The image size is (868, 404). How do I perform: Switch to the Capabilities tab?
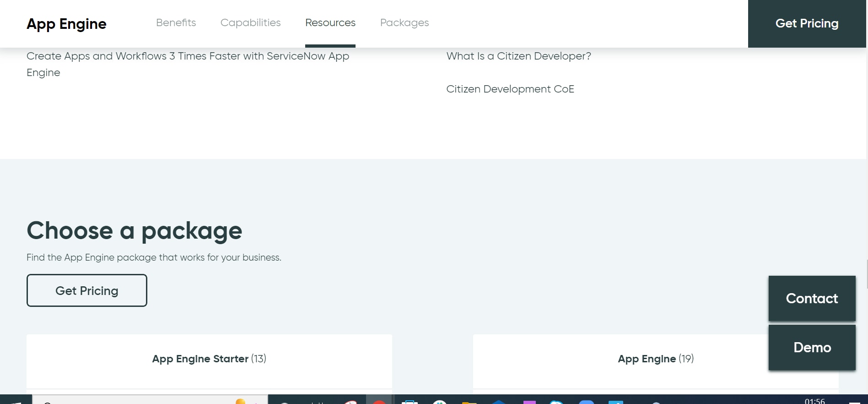250,23
